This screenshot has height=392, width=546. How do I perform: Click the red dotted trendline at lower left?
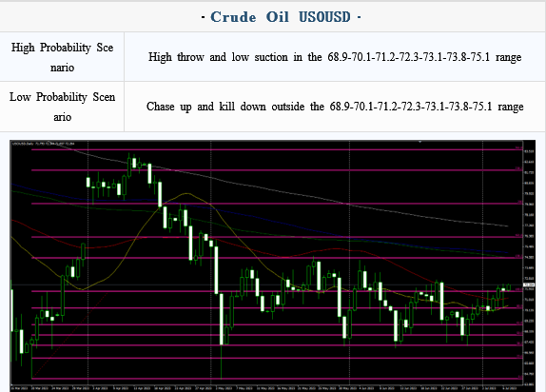click(69, 336)
